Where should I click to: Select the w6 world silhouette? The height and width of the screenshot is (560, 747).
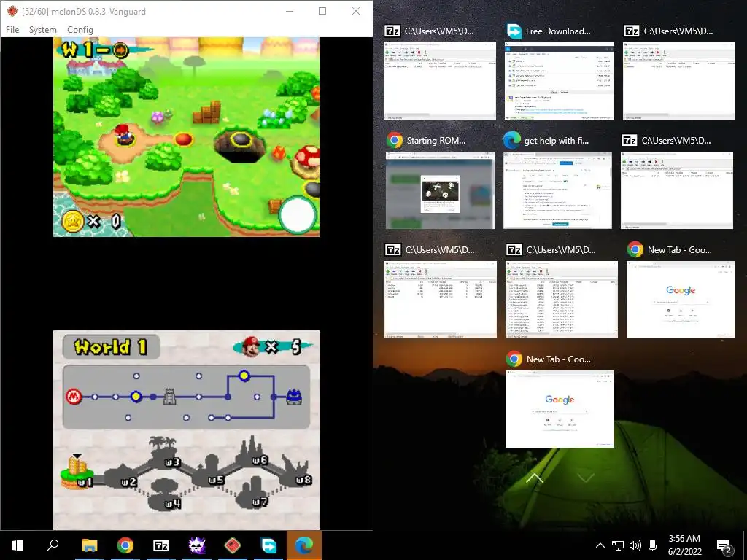[254, 452]
